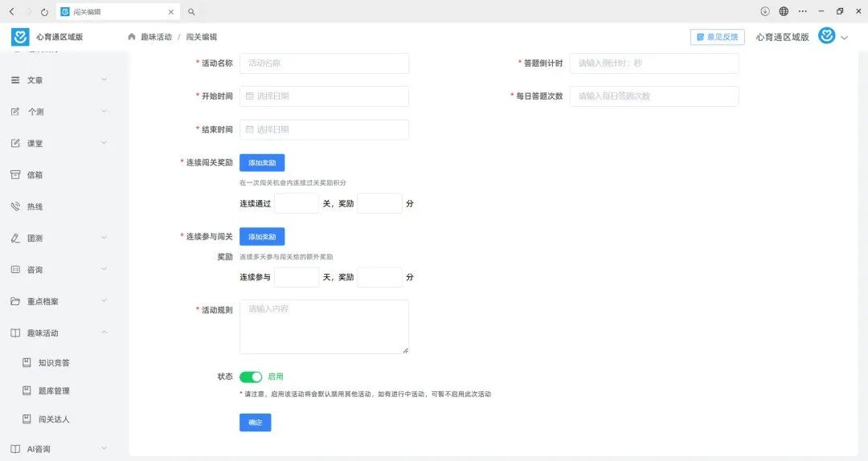Click the 个测 sidebar icon
This screenshot has height=461, width=868.
[x=15, y=112]
